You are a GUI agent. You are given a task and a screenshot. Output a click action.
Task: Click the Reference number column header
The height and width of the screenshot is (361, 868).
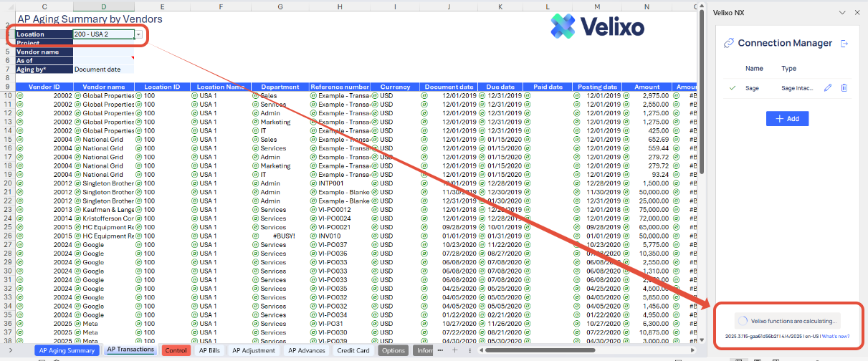coord(340,87)
